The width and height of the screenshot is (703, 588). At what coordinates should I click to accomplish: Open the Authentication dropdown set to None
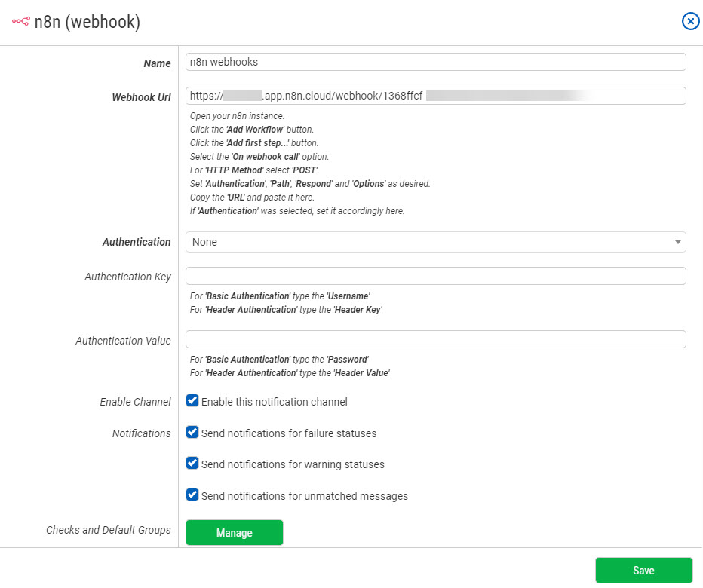pyautogui.click(x=435, y=242)
